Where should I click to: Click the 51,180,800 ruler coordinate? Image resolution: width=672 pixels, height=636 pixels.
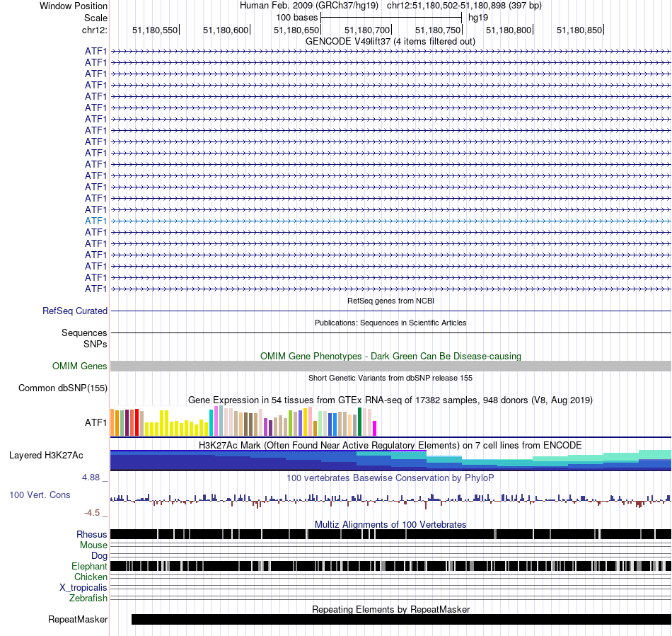tap(509, 30)
